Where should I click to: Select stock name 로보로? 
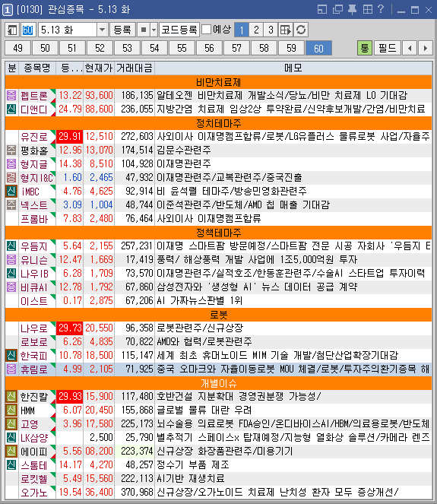[34, 341]
